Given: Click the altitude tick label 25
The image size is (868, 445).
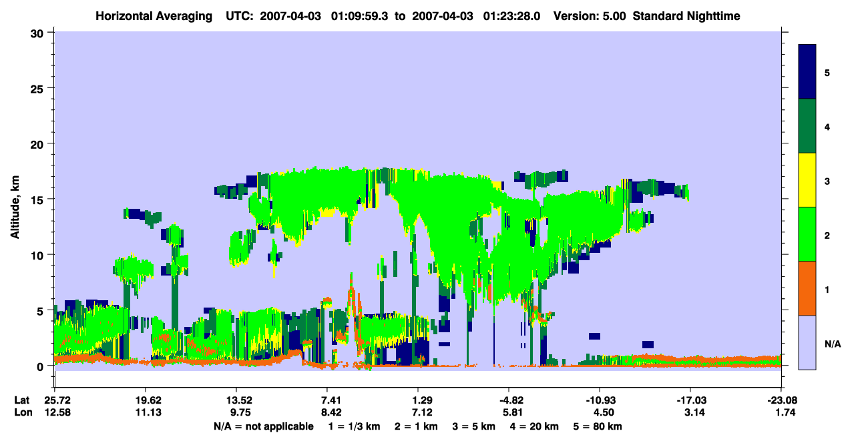Looking at the screenshot, I should pos(38,88).
